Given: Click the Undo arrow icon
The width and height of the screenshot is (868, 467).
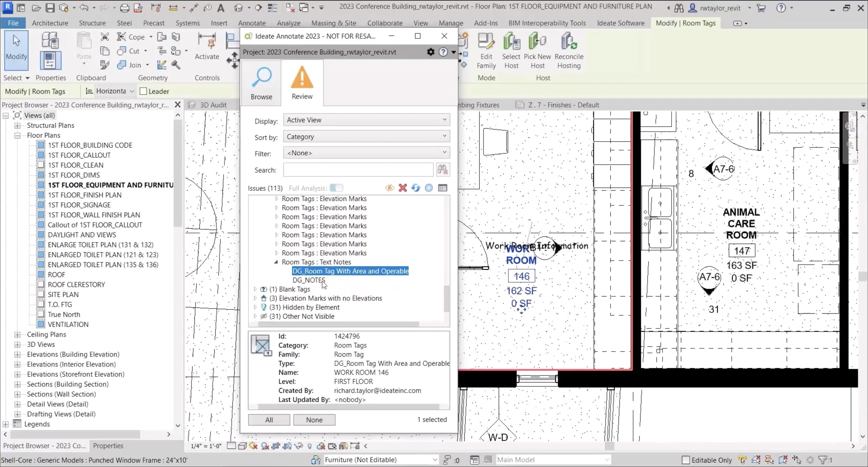Looking at the screenshot, I should [x=83, y=8].
